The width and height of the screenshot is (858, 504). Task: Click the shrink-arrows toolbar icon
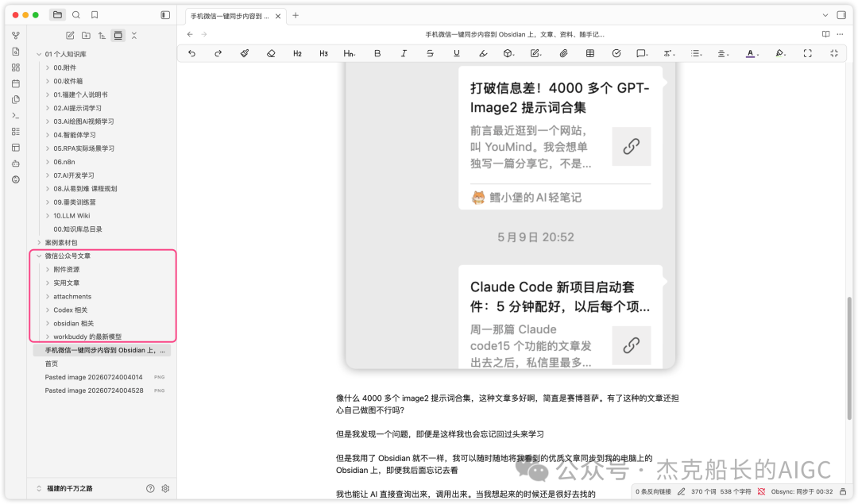pos(834,53)
